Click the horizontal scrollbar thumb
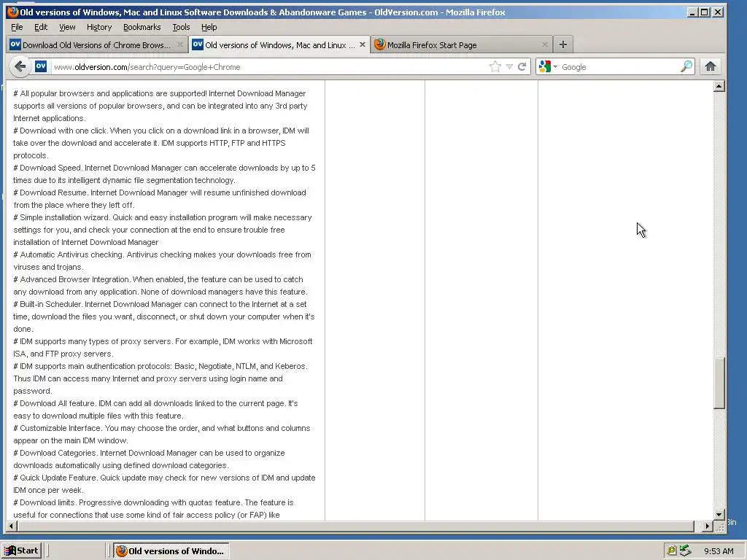 click(356, 526)
